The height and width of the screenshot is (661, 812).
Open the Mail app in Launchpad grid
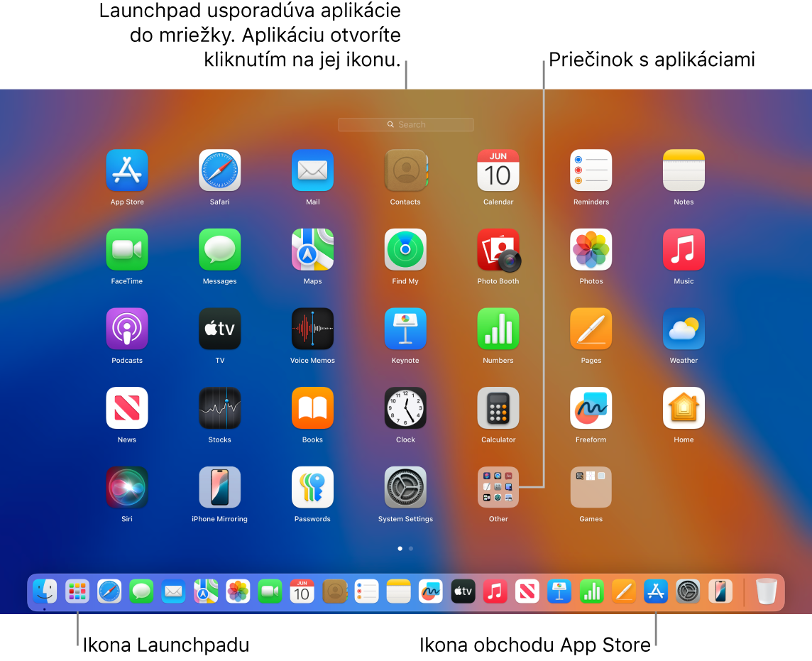[312, 170]
